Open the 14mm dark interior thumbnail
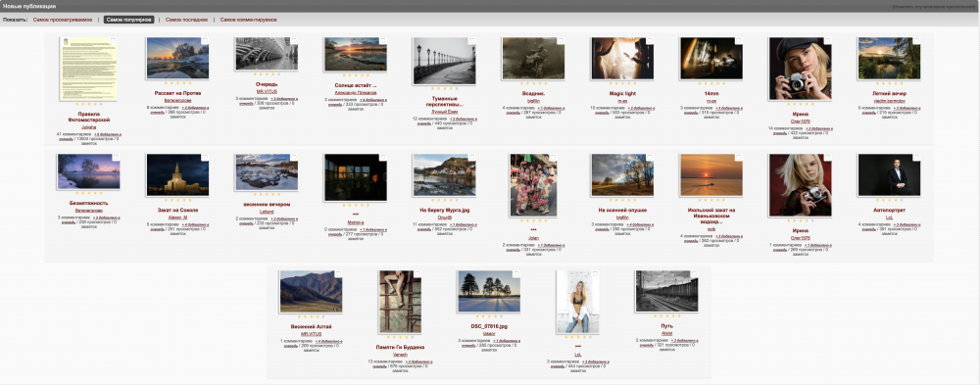 [711, 58]
